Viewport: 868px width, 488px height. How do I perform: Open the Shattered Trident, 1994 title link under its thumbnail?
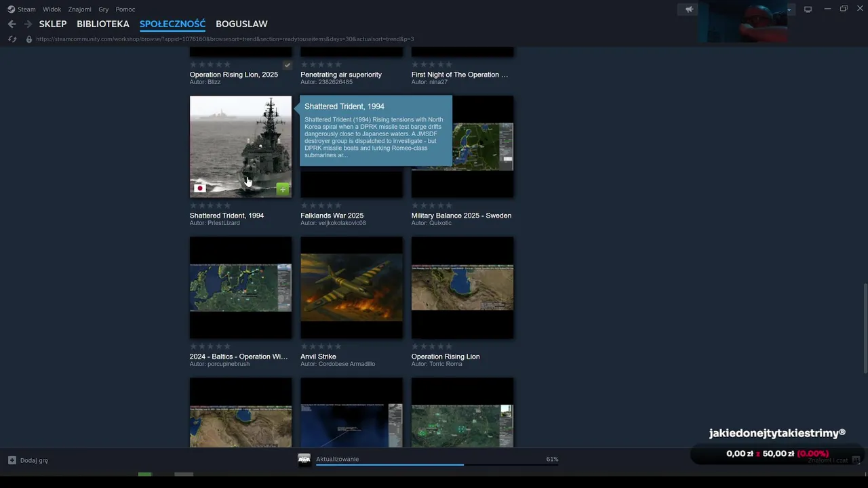(x=226, y=216)
